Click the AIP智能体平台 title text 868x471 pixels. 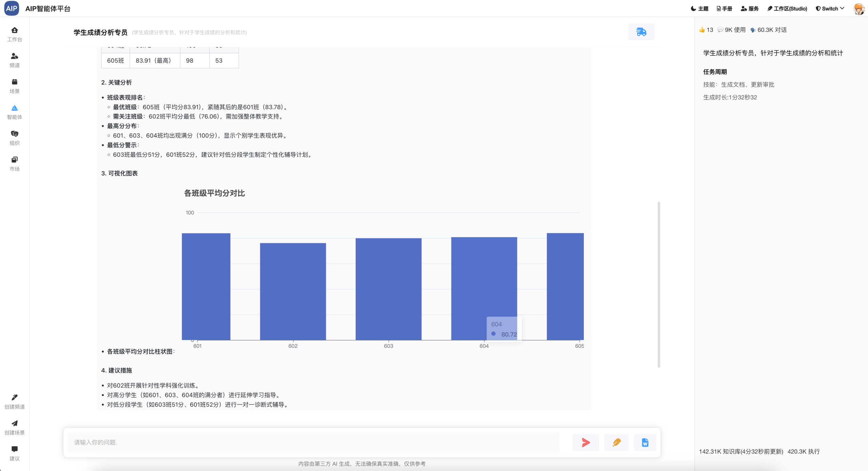point(48,8)
